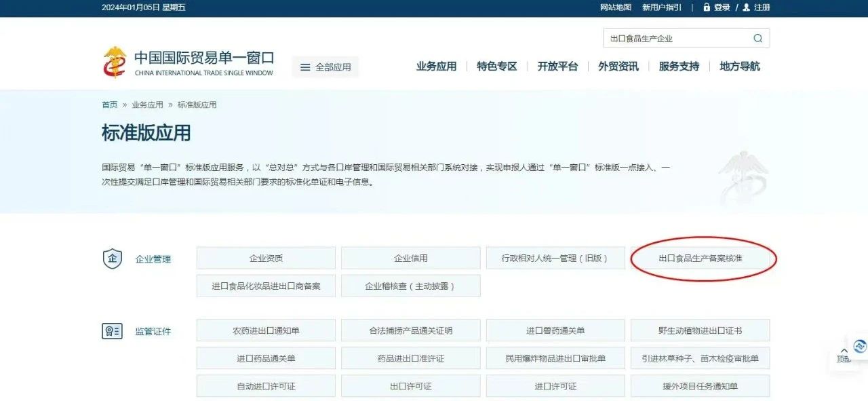Click the floating blue assistant icon
The image size is (868, 401).
[860, 346]
